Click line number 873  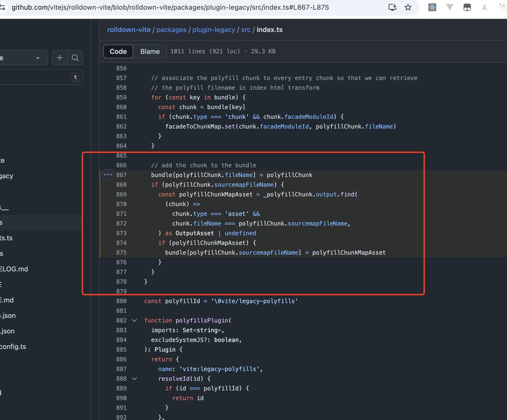pos(121,233)
